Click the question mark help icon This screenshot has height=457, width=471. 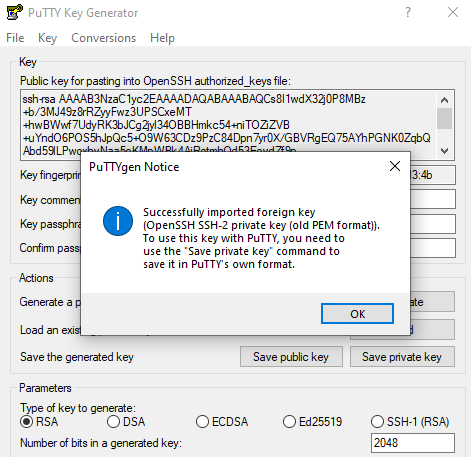click(x=407, y=12)
